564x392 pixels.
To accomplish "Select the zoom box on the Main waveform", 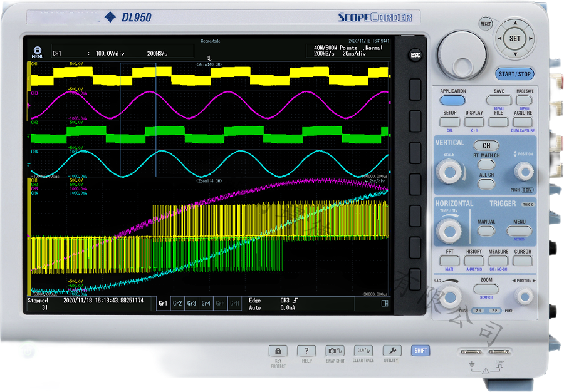I will [138, 120].
